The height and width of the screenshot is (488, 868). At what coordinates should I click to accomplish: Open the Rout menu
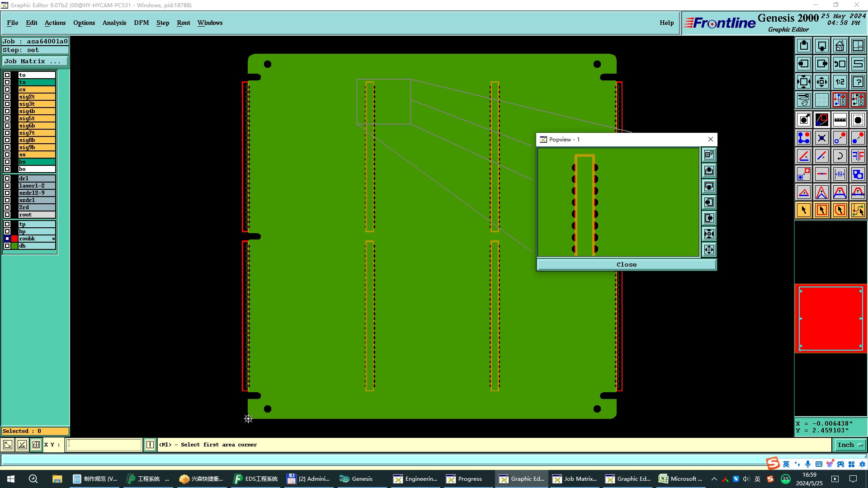point(183,23)
